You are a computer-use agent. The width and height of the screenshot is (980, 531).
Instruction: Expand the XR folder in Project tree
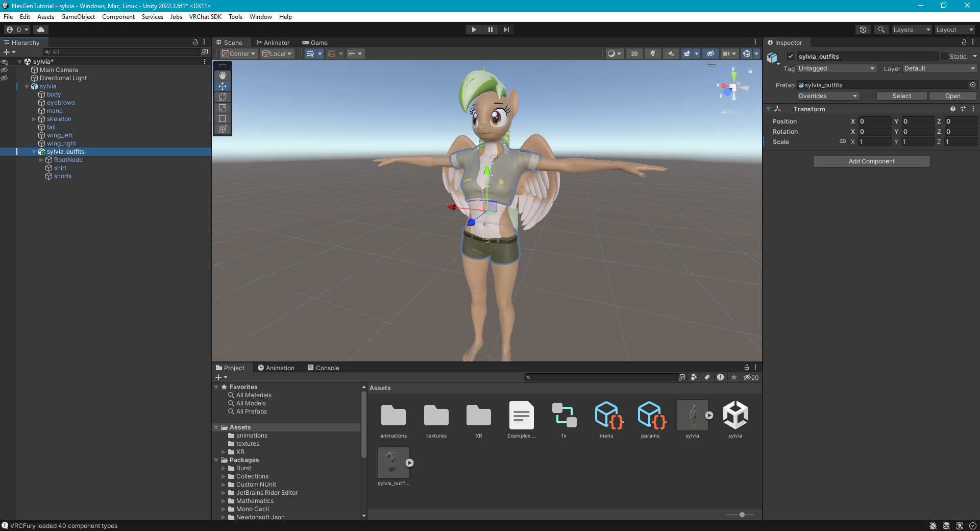224,452
